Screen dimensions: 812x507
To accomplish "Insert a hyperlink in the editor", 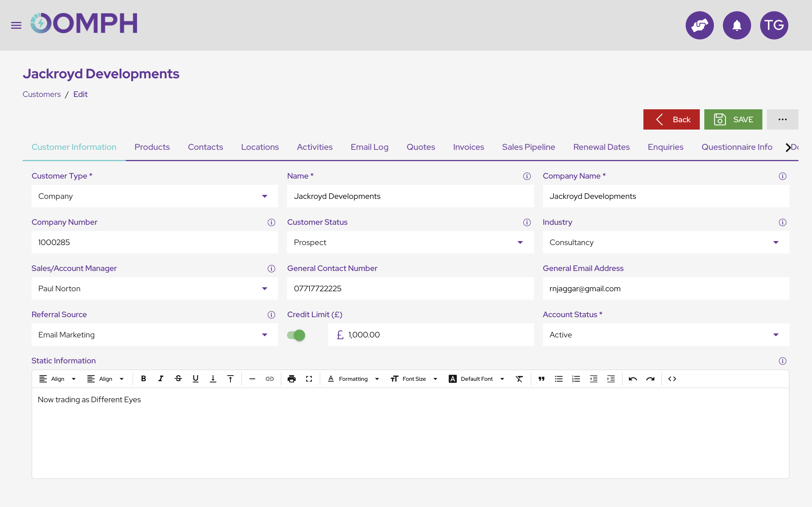I will [x=270, y=379].
